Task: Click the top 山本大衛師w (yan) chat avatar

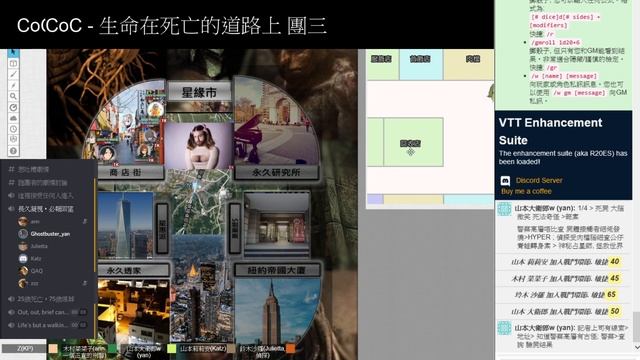Action: [504, 209]
